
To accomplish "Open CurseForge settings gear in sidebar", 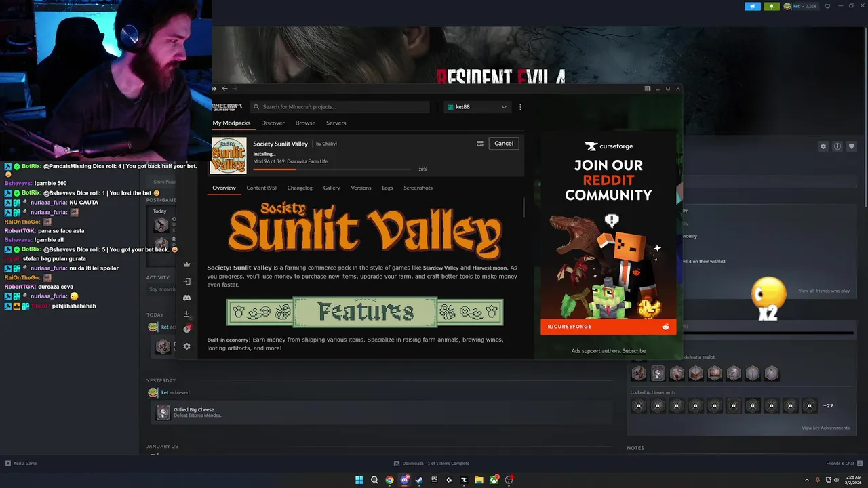I will tap(186, 346).
